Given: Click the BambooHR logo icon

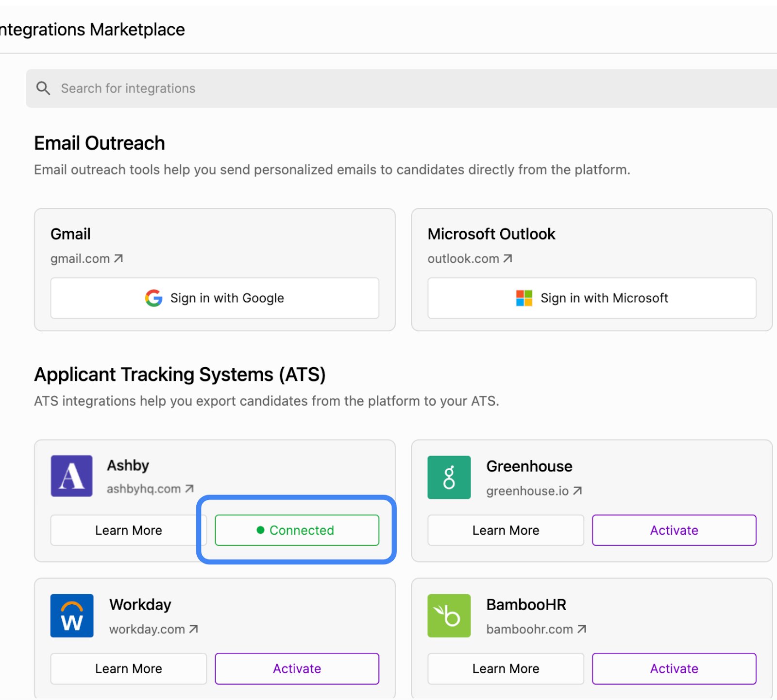Looking at the screenshot, I should [x=449, y=615].
